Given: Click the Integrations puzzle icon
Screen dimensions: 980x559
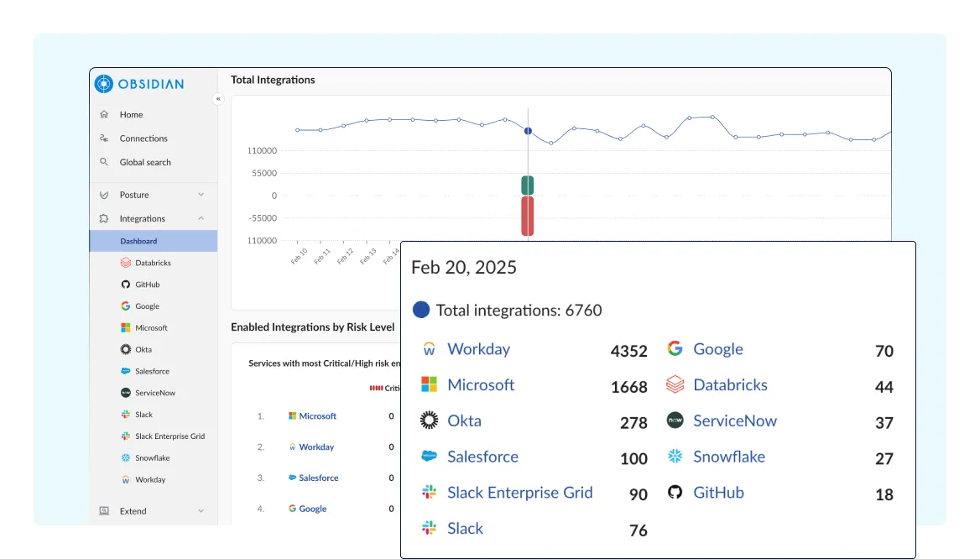Looking at the screenshot, I should pyautogui.click(x=104, y=218).
